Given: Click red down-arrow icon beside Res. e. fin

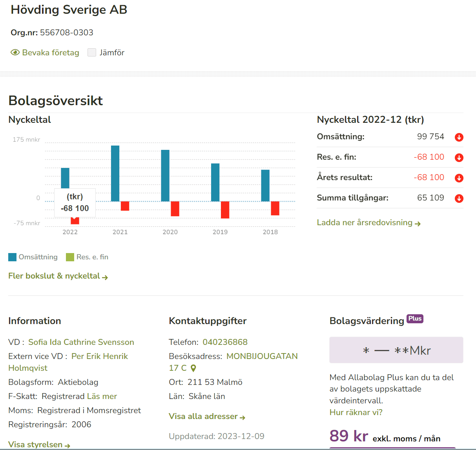Looking at the screenshot, I should [x=459, y=158].
